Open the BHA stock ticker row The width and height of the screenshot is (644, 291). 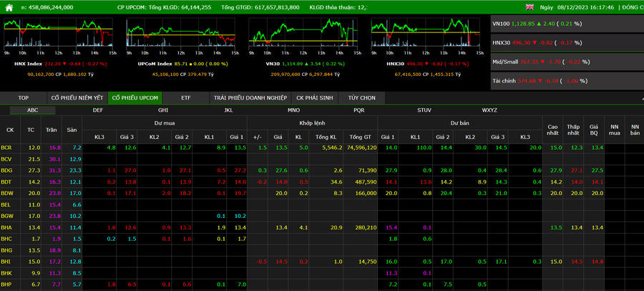(7, 227)
